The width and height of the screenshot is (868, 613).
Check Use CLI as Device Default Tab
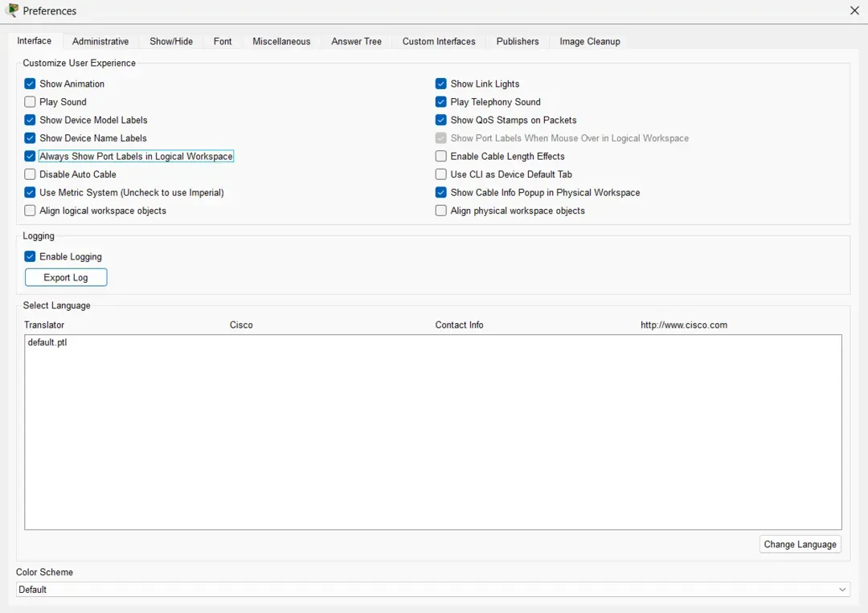pos(440,174)
